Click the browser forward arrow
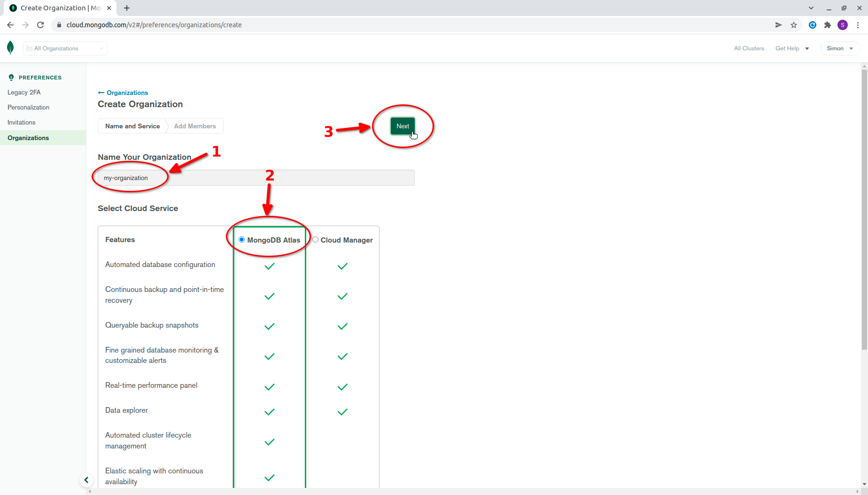Viewport: 868px width, 495px height. click(x=25, y=25)
